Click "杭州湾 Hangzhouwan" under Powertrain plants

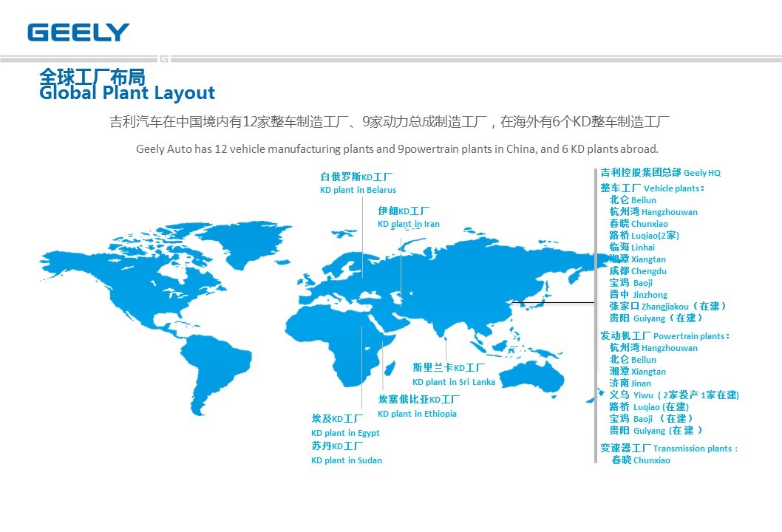(653, 348)
